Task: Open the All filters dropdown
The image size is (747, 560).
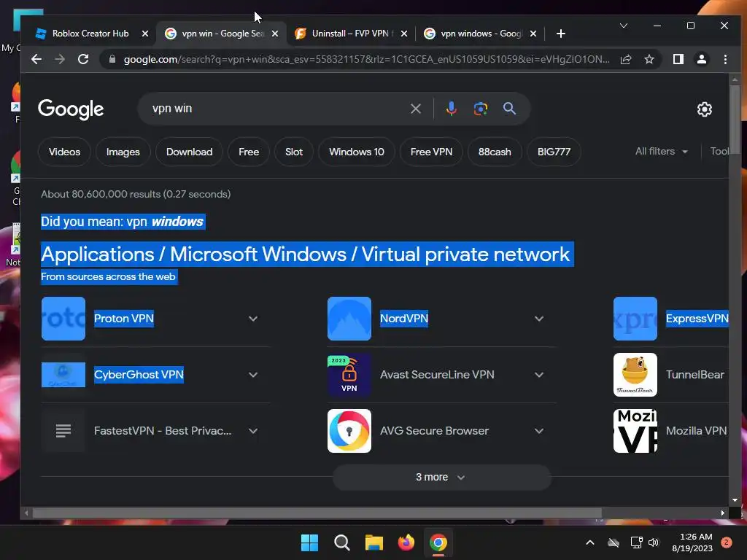Action: click(662, 152)
